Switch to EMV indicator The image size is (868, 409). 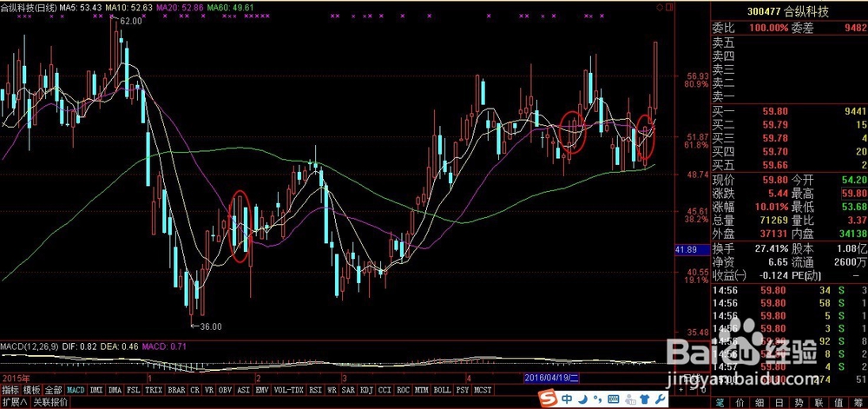(262, 390)
